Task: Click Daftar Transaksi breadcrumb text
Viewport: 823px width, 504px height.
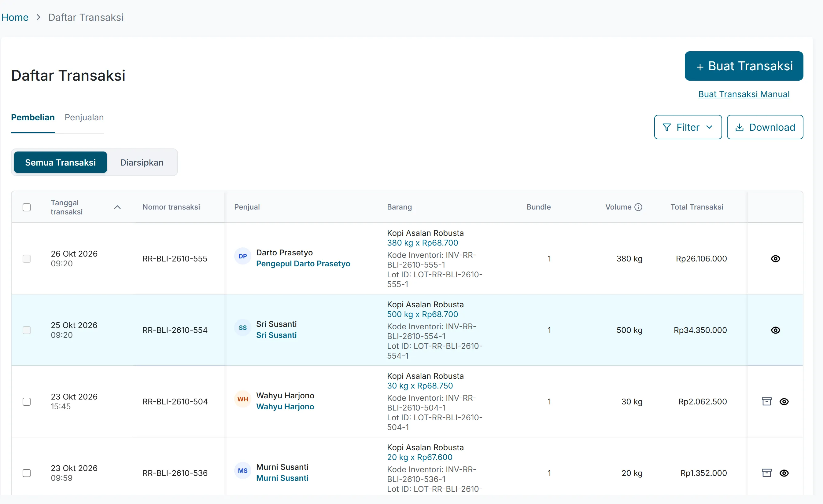Action: [86, 17]
